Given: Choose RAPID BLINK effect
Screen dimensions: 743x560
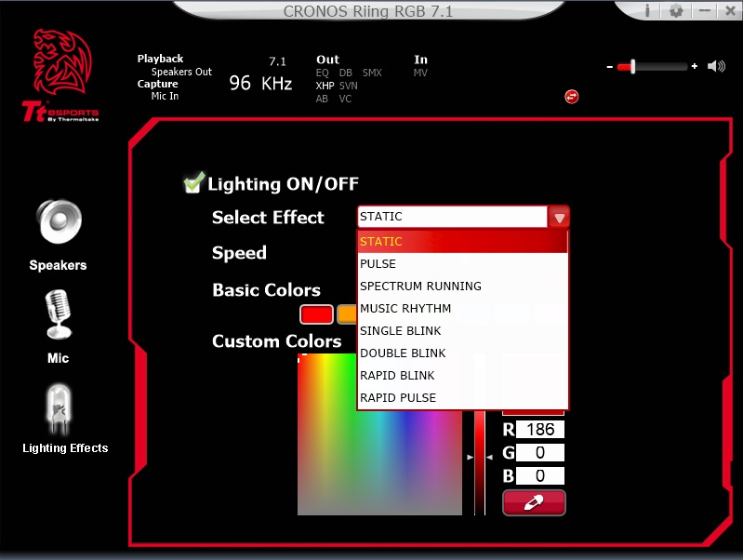Looking at the screenshot, I should [462, 375].
